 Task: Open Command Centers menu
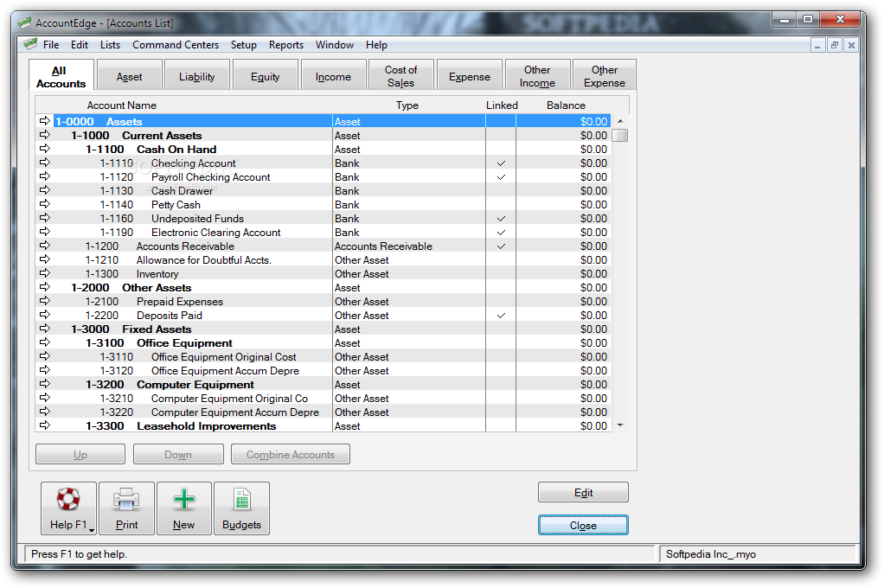pyautogui.click(x=176, y=45)
